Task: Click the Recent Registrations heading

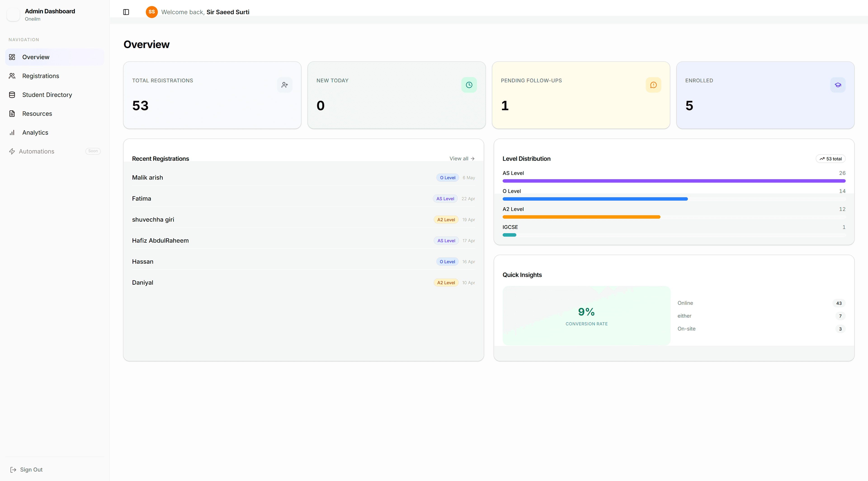Action: [x=160, y=159]
